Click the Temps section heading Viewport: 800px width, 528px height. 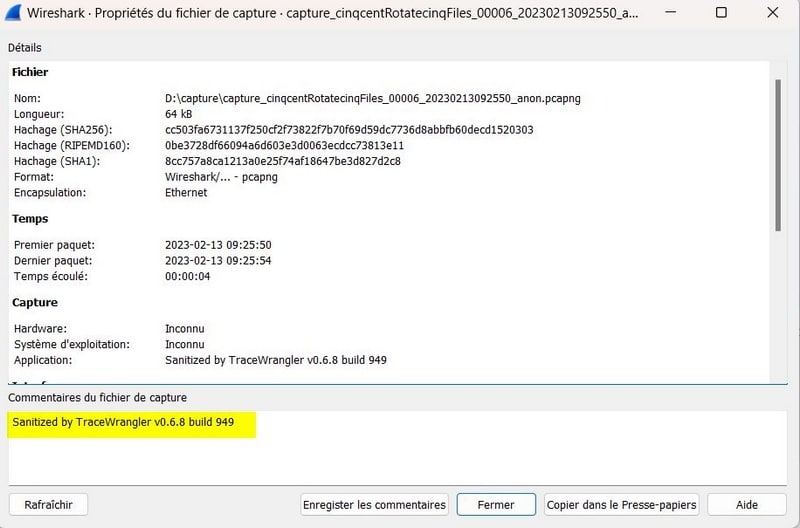pos(30,219)
